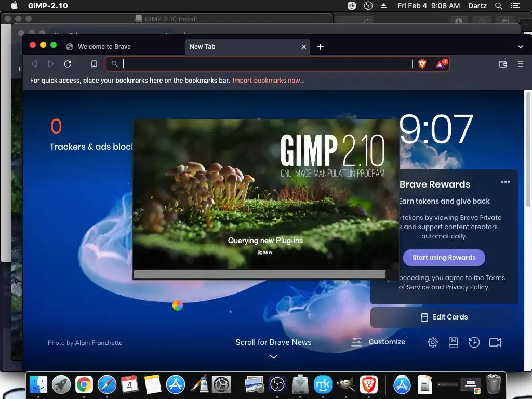Open Brave Shields lion icon
The image size is (532, 399).
[x=422, y=64]
